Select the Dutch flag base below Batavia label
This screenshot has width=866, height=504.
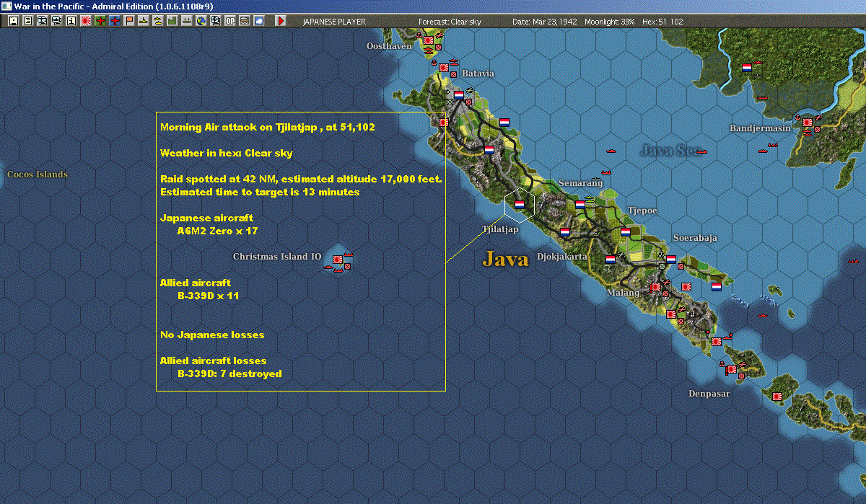point(458,94)
